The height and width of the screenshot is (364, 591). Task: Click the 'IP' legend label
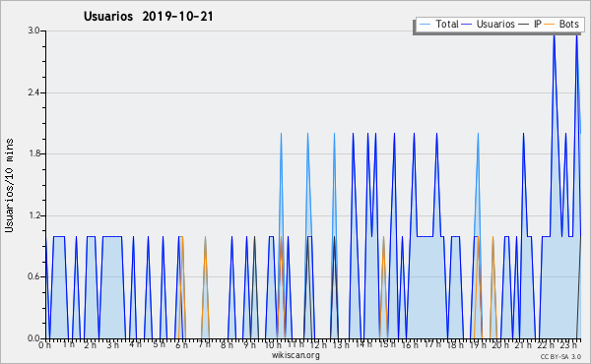coord(538,24)
